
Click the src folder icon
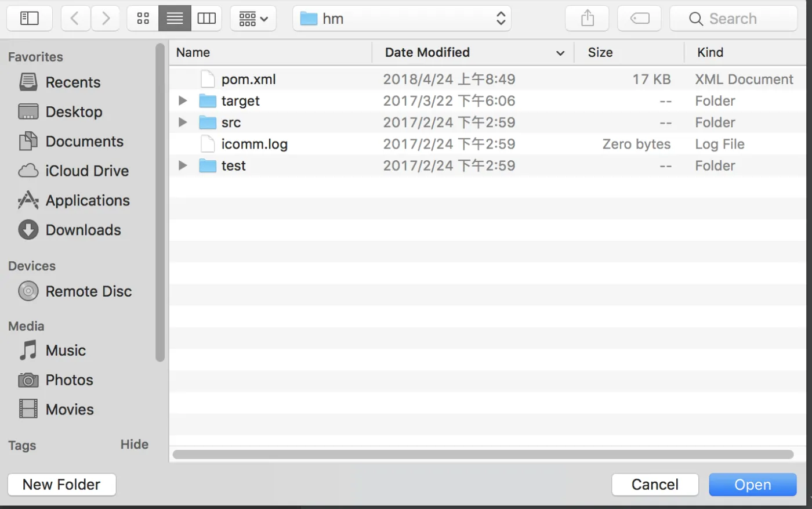point(208,122)
